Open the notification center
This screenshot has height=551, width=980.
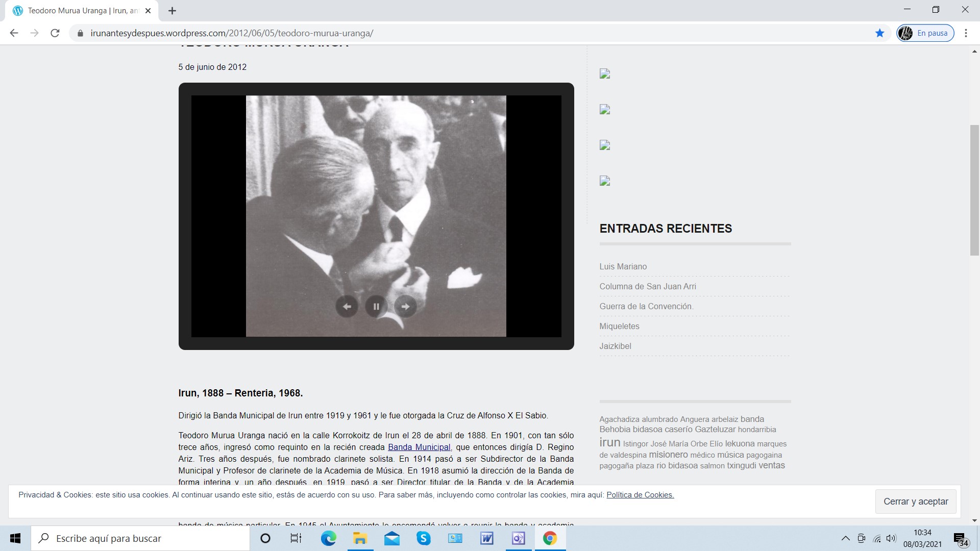[x=961, y=539]
